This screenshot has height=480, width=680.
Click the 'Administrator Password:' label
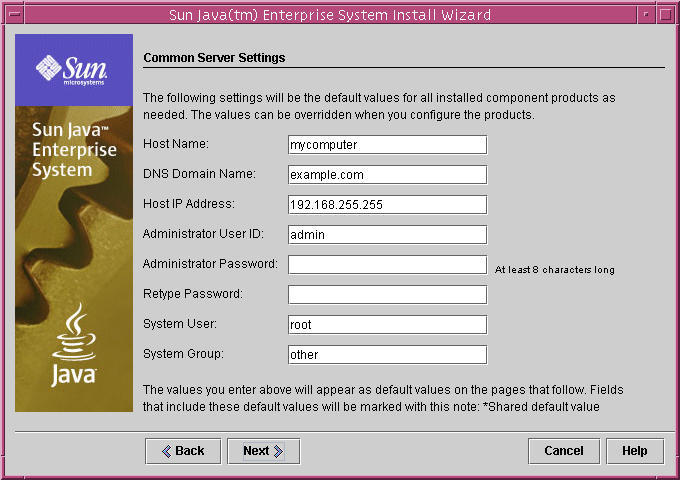click(x=210, y=264)
